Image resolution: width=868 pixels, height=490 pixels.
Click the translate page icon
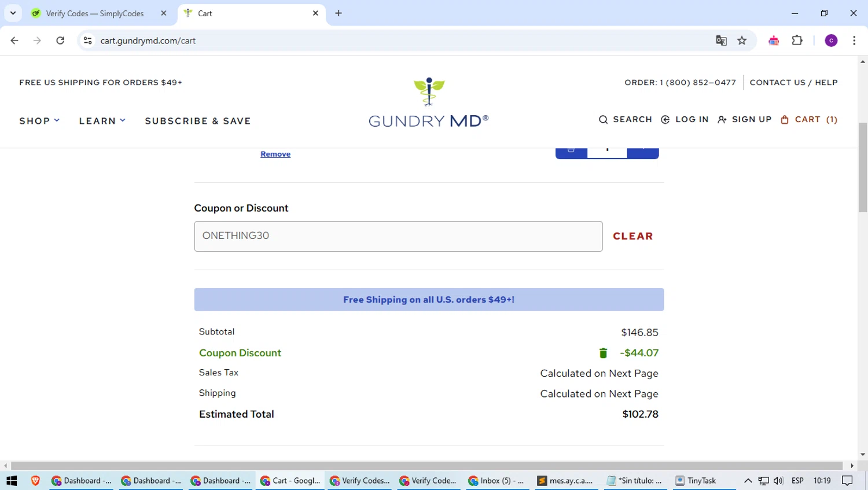(x=721, y=40)
